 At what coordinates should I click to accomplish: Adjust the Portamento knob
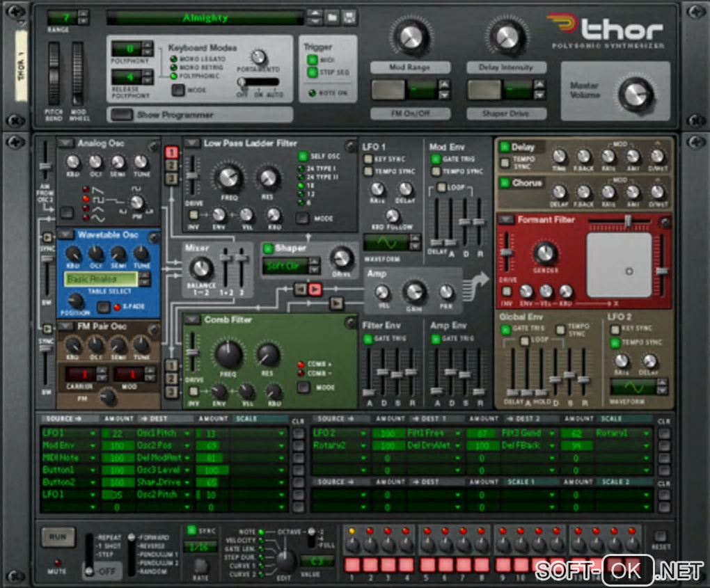pyautogui.click(x=258, y=58)
